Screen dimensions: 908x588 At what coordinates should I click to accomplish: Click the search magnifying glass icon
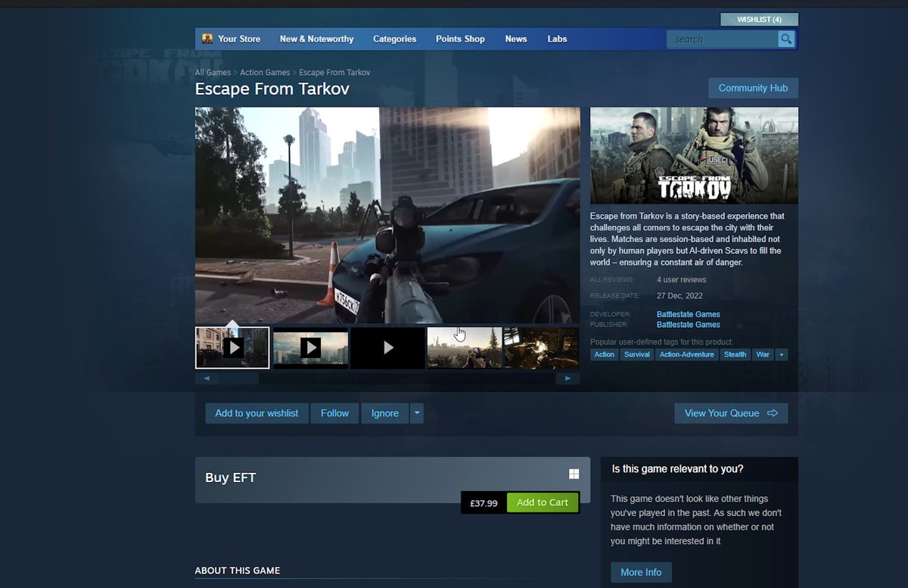click(x=786, y=39)
